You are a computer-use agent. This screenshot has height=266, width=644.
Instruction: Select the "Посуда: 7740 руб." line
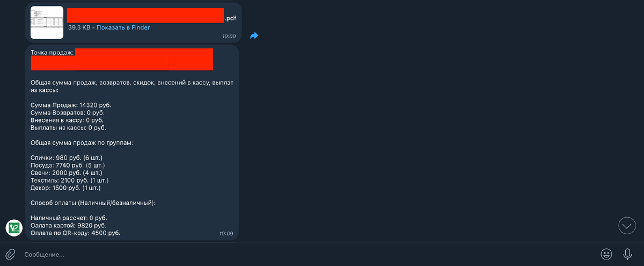[68, 165]
